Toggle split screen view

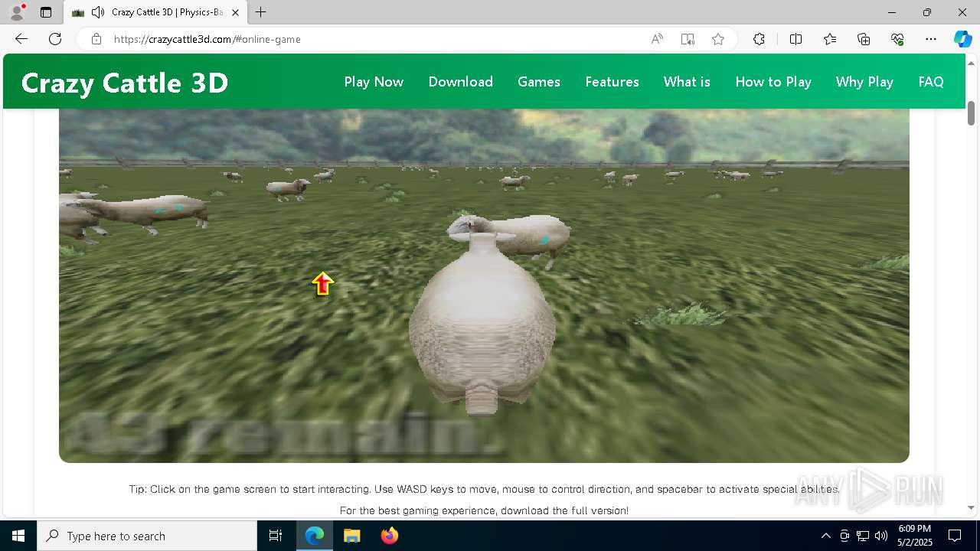tap(795, 39)
